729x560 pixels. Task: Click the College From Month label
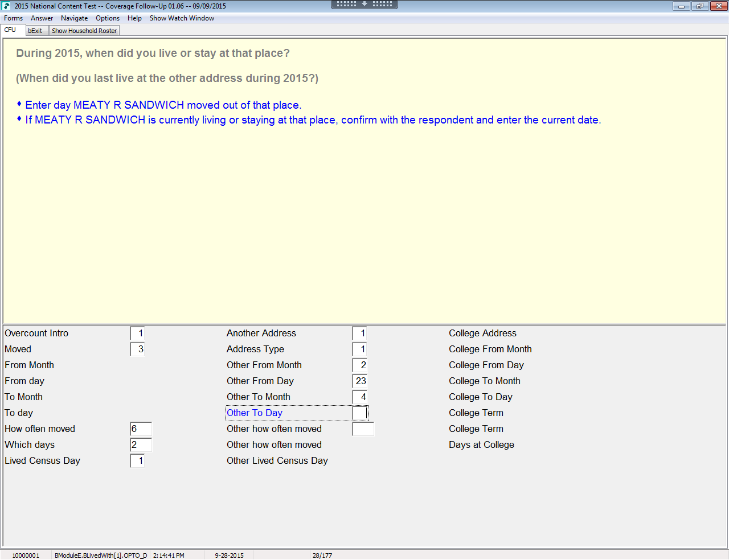(x=490, y=349)
